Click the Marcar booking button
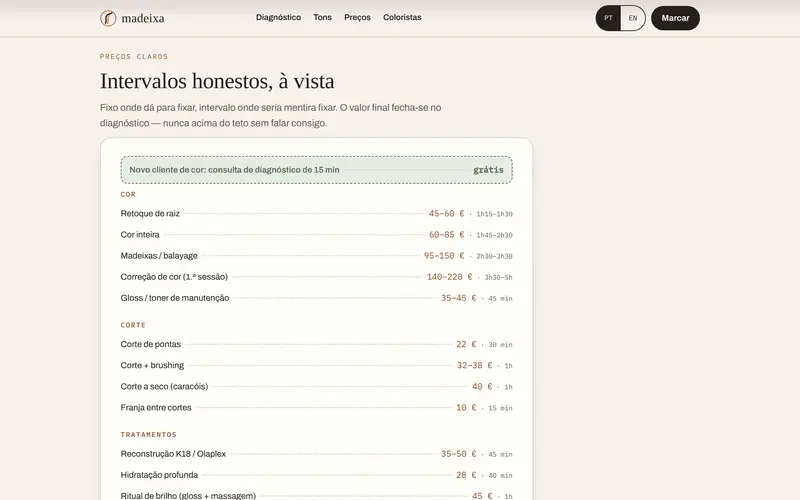Viewport: 800px width, 500px height. (676, 18)
